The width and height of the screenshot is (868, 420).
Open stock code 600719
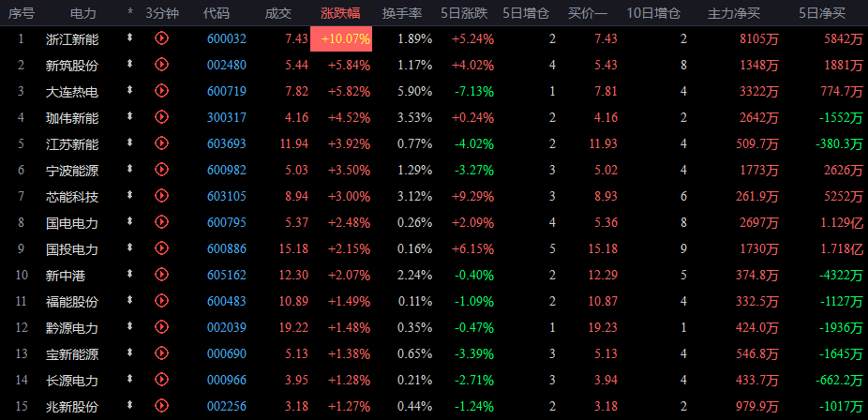227,91
